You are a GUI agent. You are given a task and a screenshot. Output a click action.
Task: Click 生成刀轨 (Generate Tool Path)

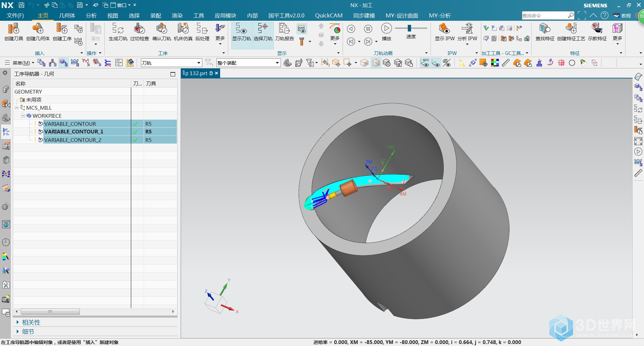pos(118,32)
